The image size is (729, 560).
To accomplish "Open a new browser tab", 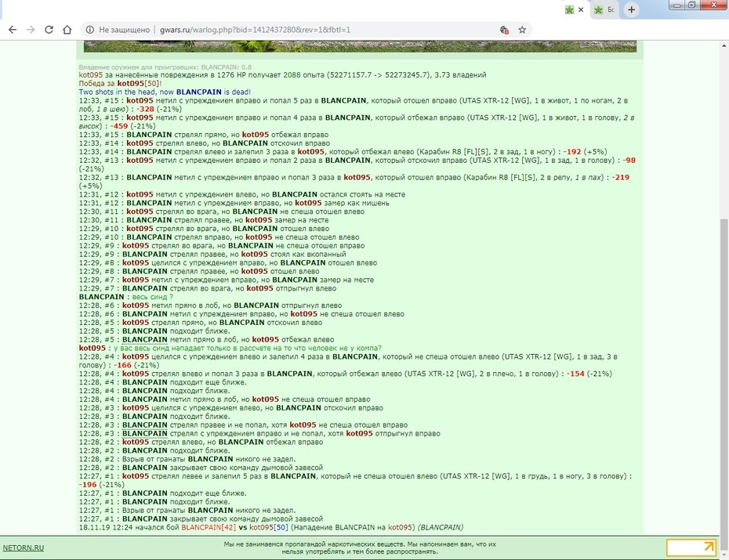I will (x=631, y=9).
